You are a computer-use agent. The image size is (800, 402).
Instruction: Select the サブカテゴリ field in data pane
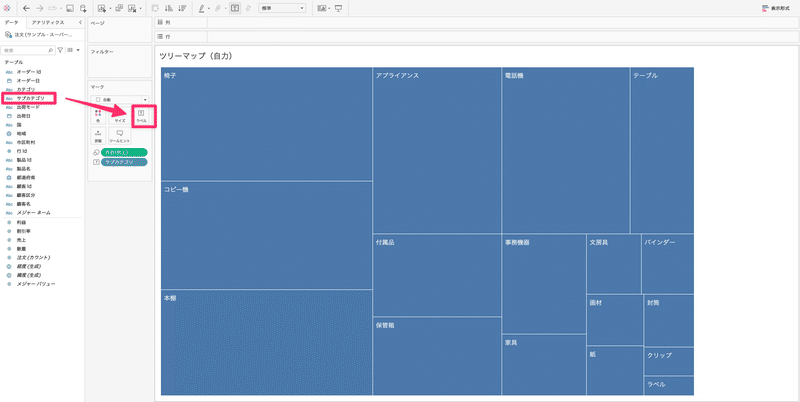[x=29, y=98]
